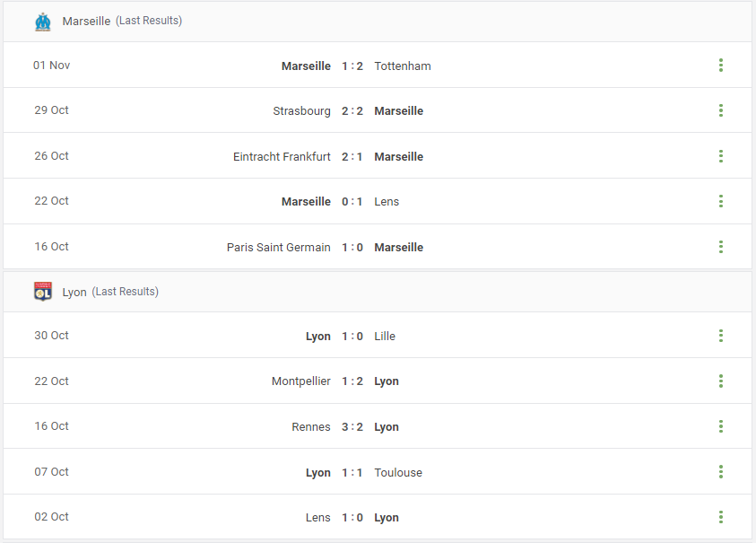Open more options for Paris Saint Germain match

tap(721, 247)
